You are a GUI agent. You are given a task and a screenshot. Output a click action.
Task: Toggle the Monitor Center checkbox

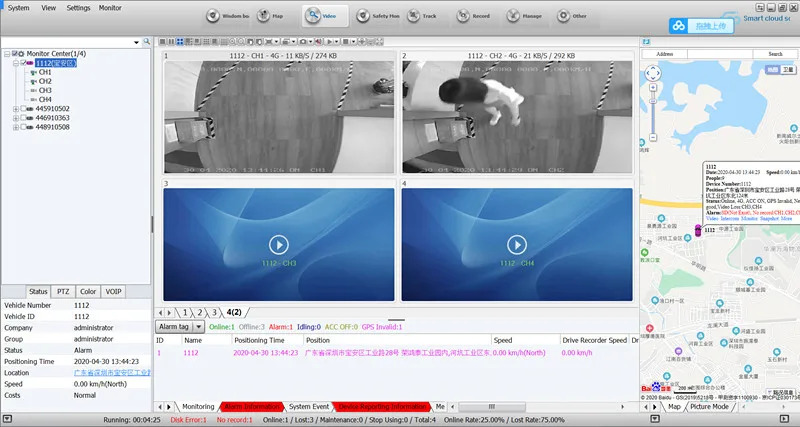coord(15,54)
